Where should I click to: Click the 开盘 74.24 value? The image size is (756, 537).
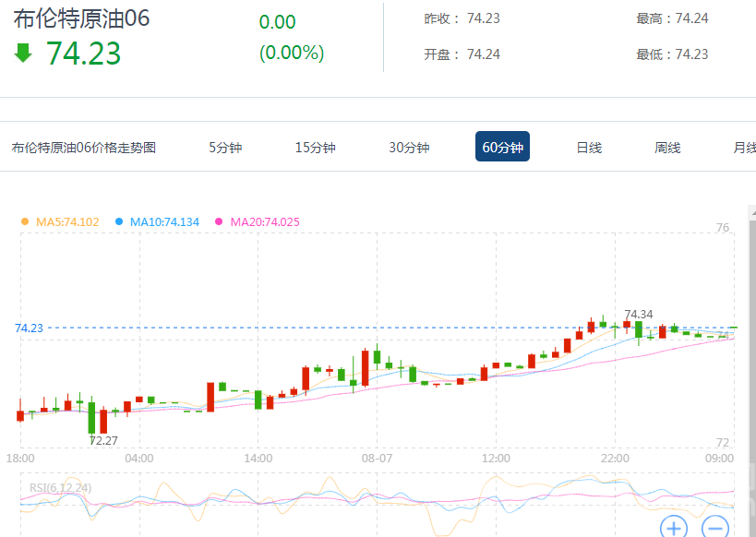484,54
